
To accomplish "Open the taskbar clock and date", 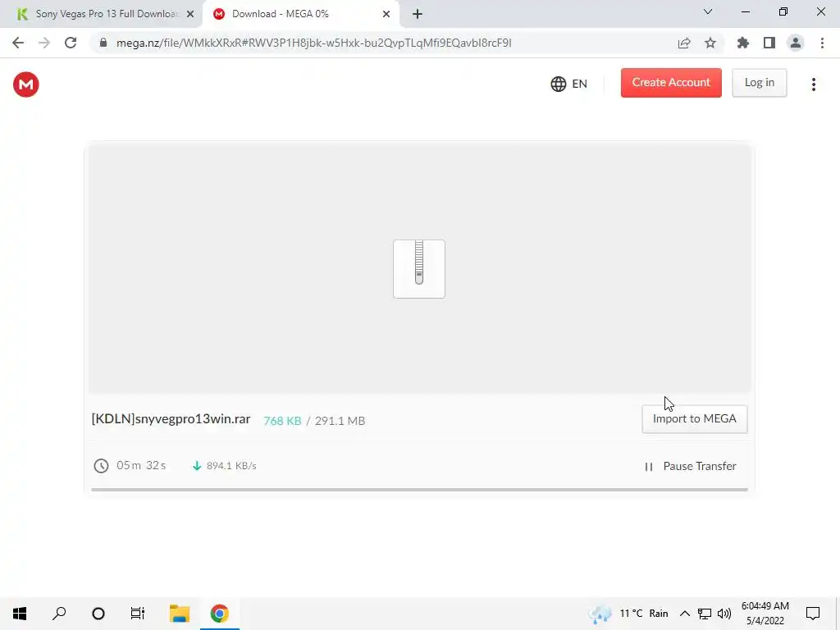I will (x=765, y=614).
